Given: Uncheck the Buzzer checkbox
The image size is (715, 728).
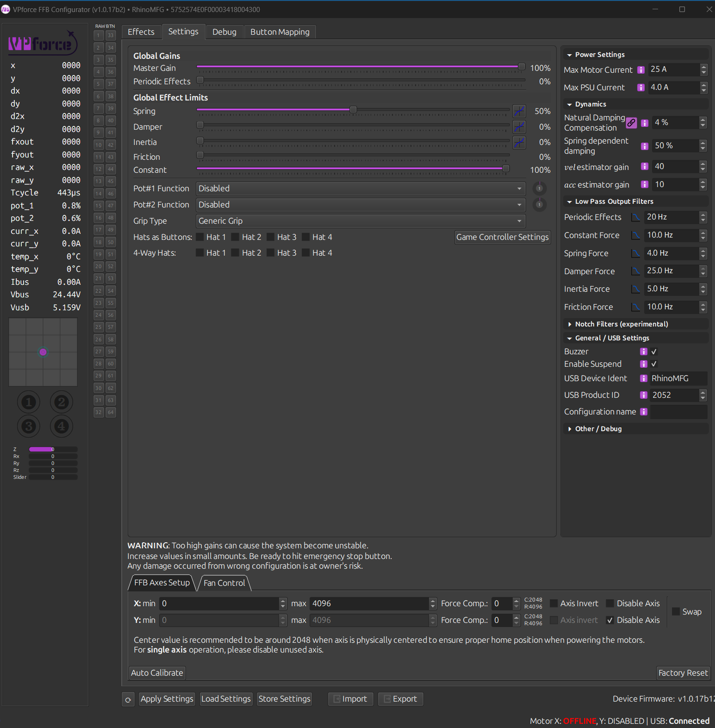Looking at the screenshot, I should click(x=654, y=351).
